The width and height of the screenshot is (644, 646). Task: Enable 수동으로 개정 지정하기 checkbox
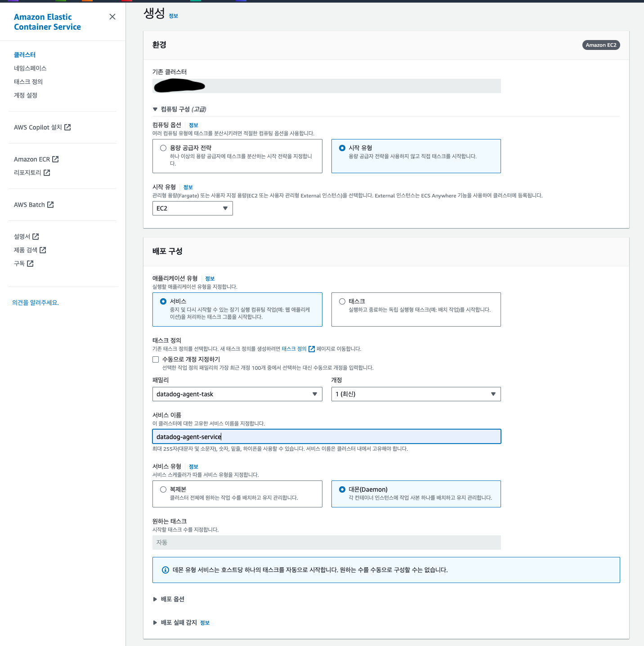click(156, 359)
